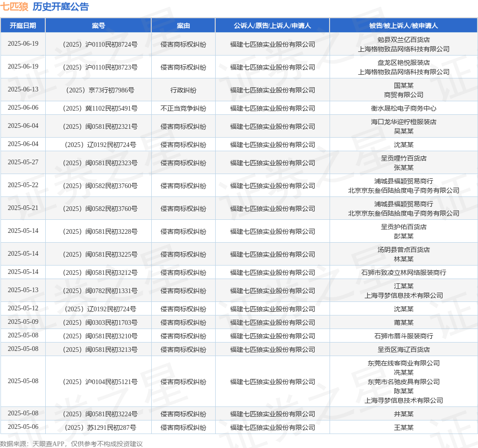This screenshot has height=448, width=478.
Task: Click case number 沪0104民初5121号
Action: [100, 382]
